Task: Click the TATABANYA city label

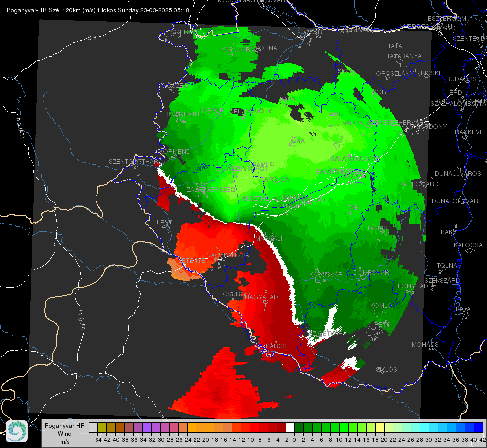Action: tap(404, 56)
